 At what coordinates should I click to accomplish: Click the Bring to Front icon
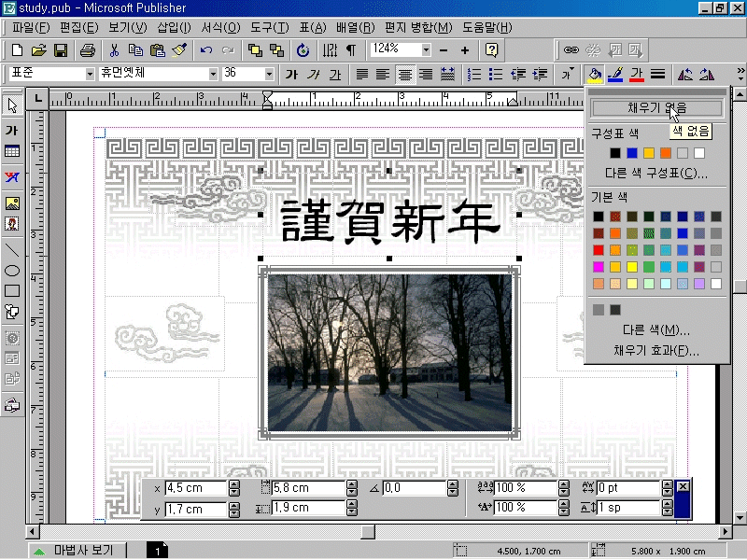tap(255, 50)
